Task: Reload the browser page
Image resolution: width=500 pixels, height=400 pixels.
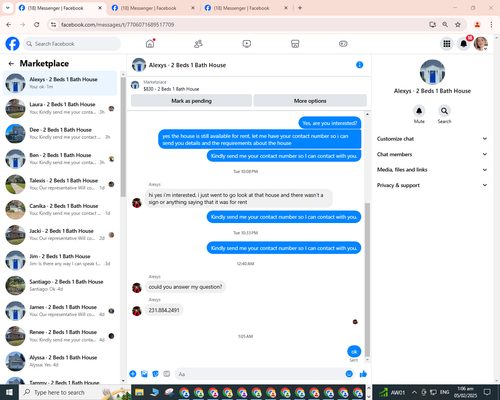Action: pyautogui.click(x=37, y=24)
